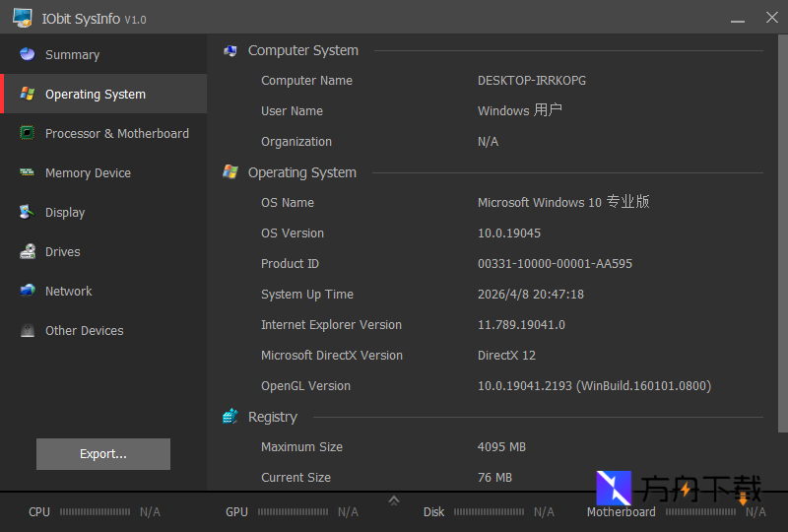
Task: Click the Motherboard label in status bar
Action: 622,512
